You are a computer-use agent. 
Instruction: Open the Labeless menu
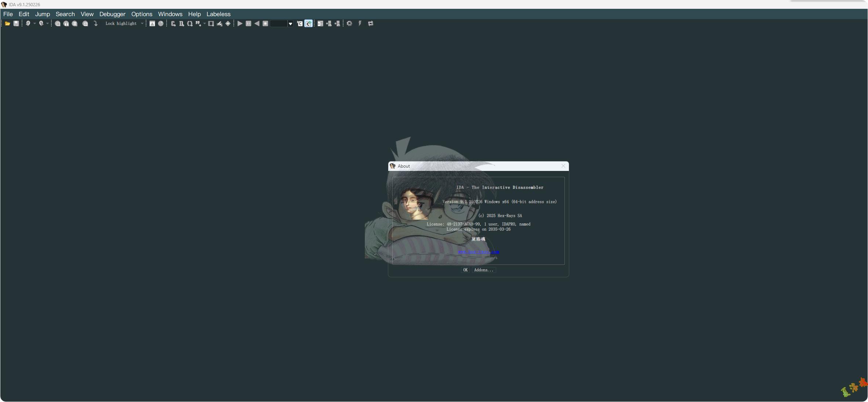218,14
